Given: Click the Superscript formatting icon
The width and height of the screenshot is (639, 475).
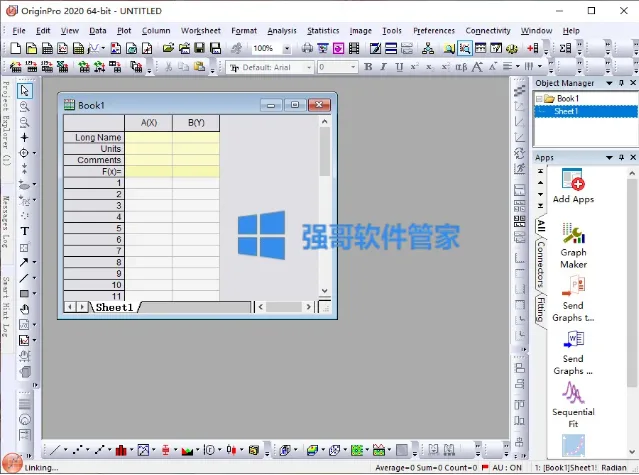Looking at the screenshot, I should coord(414,66).
